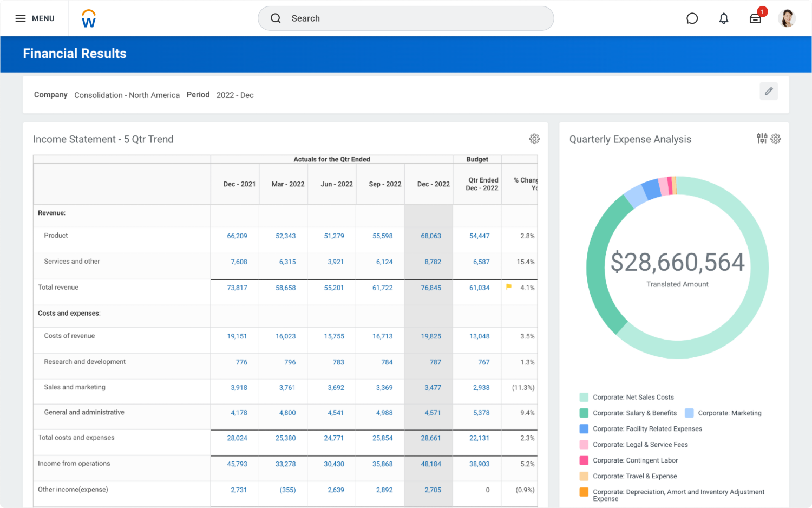Open Quarterly Expense Analysis settings gear
812x508 pixels.
pyautogui.click(x=776, y=139)
